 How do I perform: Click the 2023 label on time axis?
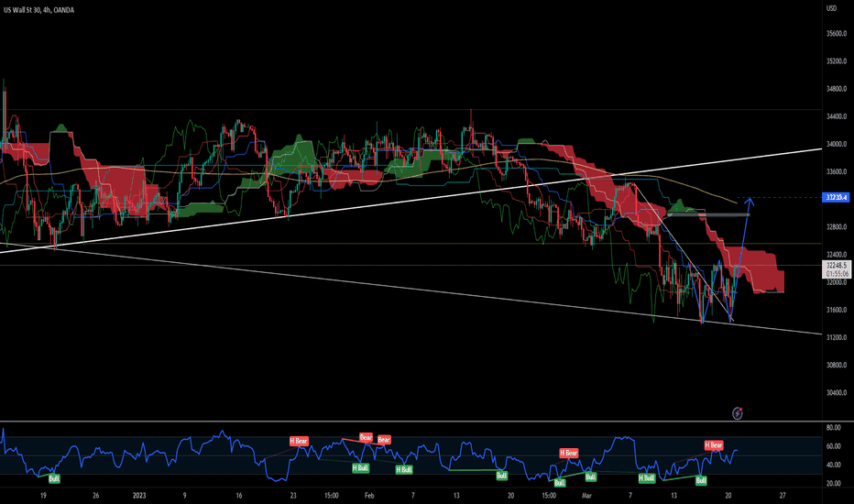[139, 495]
